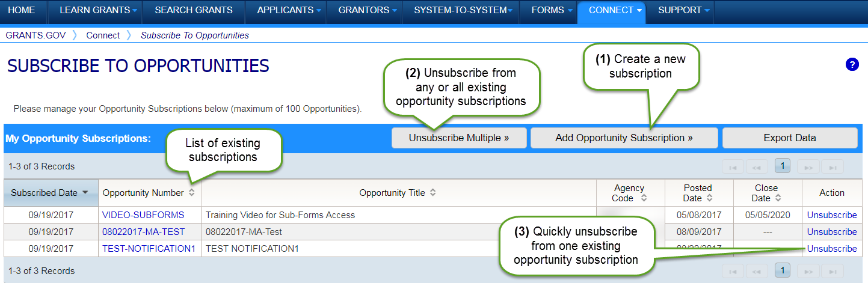Viewport: 868px width, 283px height.
Task: Open the Search Grants tab
Action: click(x=194, y=10)
